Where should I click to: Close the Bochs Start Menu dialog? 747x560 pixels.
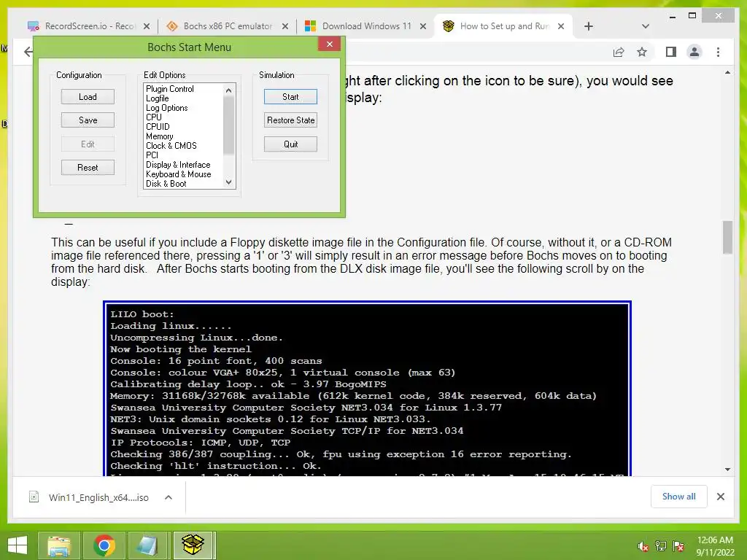click(329, 44)
